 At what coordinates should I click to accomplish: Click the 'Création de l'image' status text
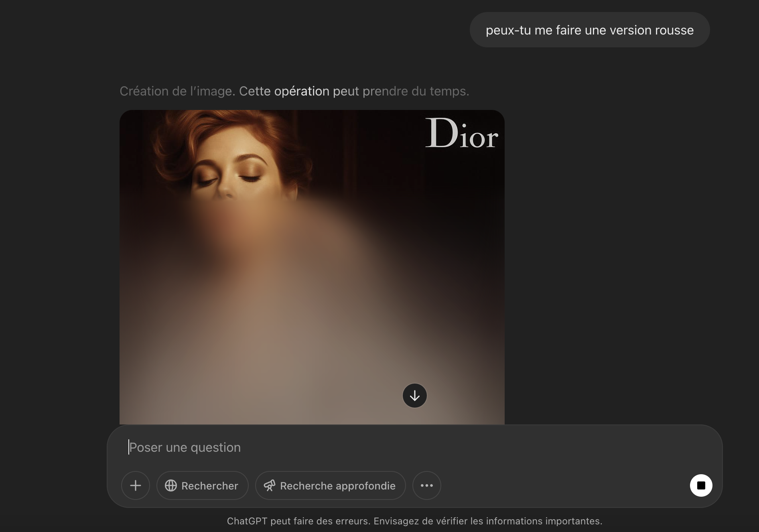click(177, 91)
